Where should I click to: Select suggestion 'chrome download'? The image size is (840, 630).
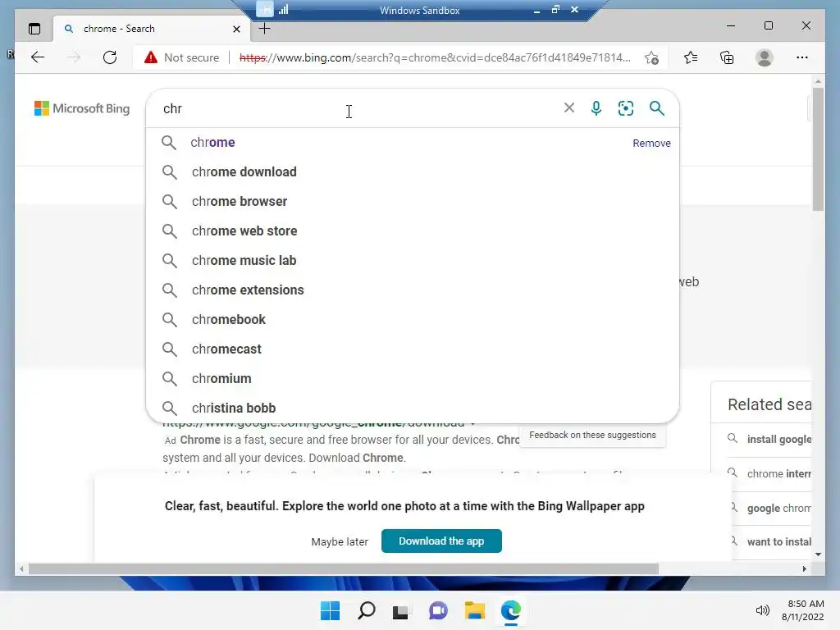tap(413, 172)
